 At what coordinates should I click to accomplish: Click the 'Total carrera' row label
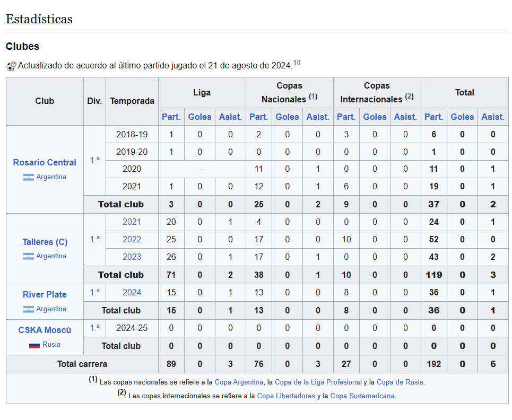(82, 364)
